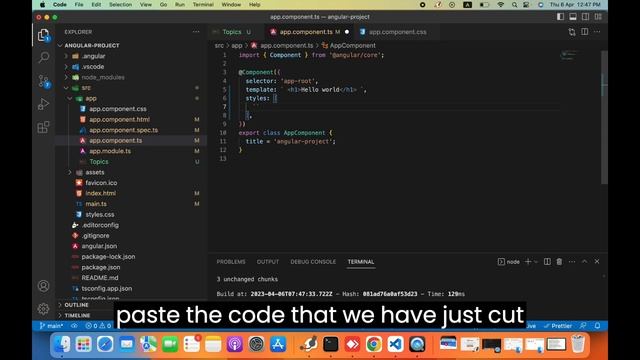
Task: Select the Terminal panel tab
Action: click(361, 262)
